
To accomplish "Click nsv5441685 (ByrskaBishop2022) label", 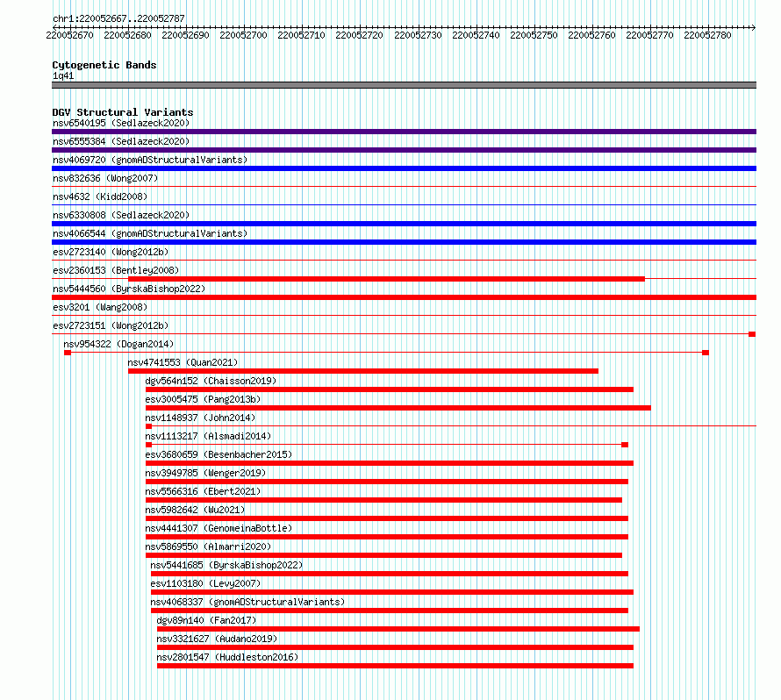I will pyautogui.click(x=226, y=565).
